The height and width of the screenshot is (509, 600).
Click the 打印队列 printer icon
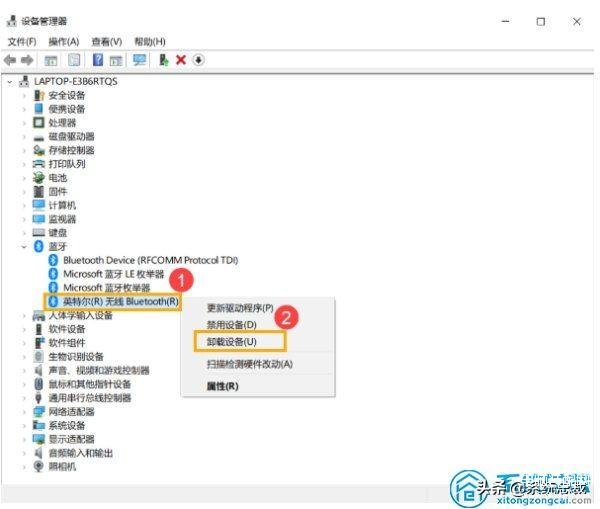(39, 164)
